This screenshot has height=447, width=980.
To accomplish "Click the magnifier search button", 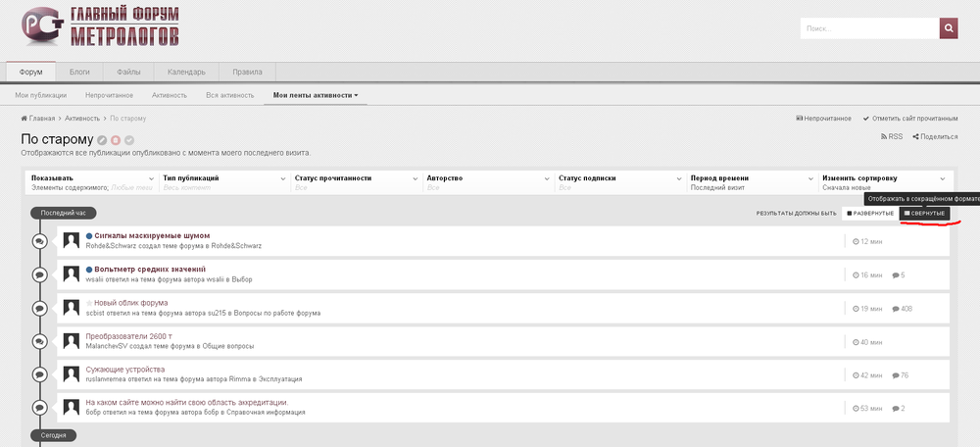I will pyautogui.click(x=948, y=28).
